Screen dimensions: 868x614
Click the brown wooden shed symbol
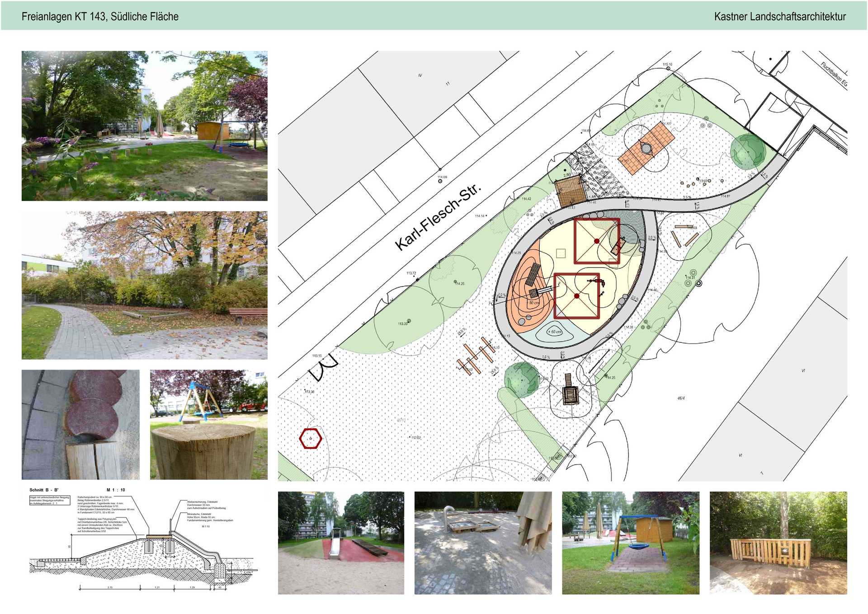[571, 191]
